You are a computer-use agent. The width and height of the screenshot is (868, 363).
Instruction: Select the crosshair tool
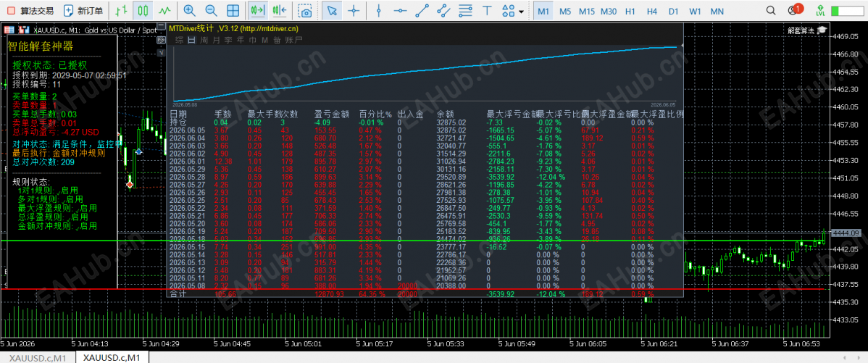point(353,11)
